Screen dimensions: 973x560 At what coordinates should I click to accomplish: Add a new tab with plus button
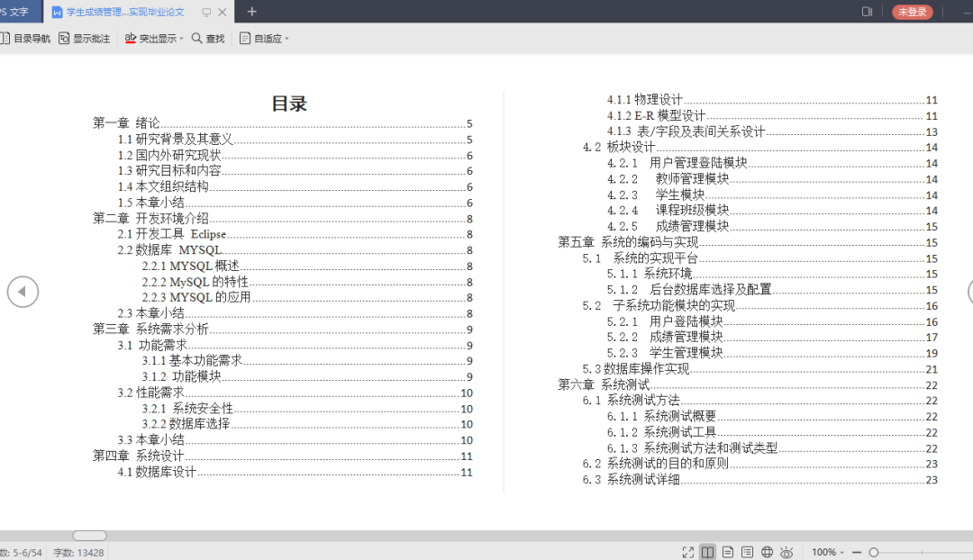252,12
